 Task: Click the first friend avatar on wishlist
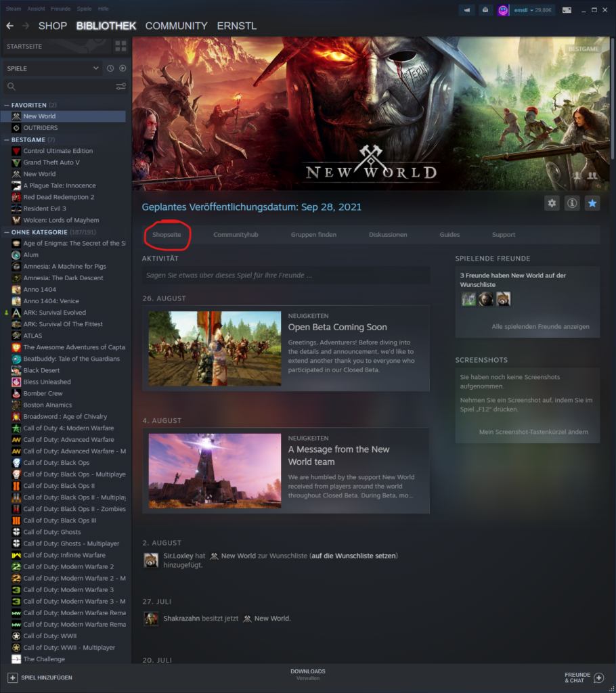click(x=468, y=299)
